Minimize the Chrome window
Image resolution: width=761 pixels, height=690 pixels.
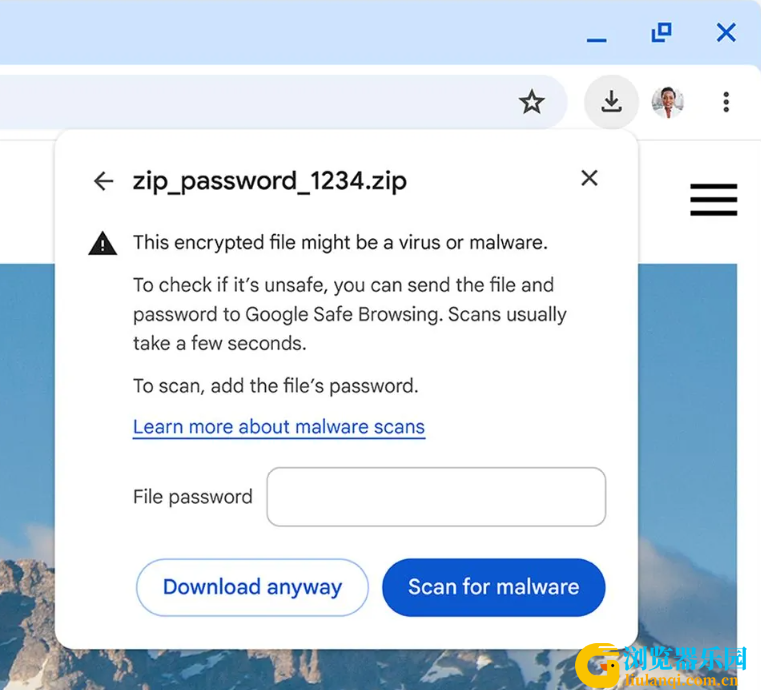point(596,40)
